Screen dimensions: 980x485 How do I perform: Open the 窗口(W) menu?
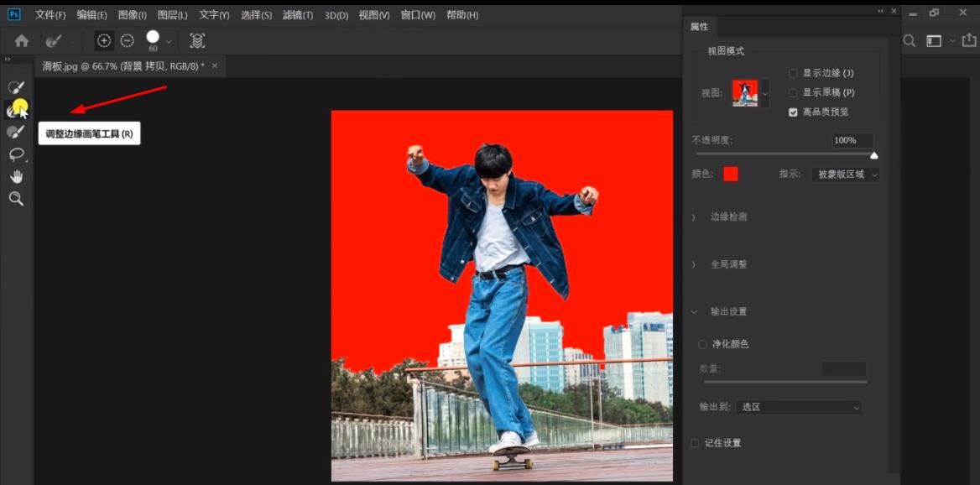pos(418,14)
